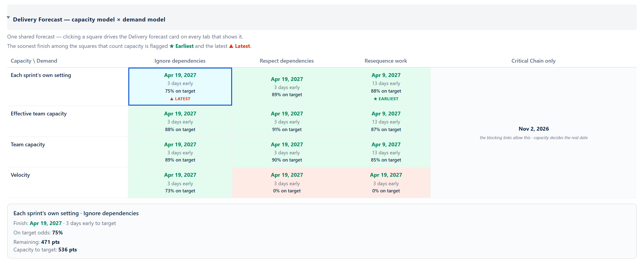Collapse the Delivery Forecast section triangle
This screenshot has width=644, height=268.
tap(8, 17)
